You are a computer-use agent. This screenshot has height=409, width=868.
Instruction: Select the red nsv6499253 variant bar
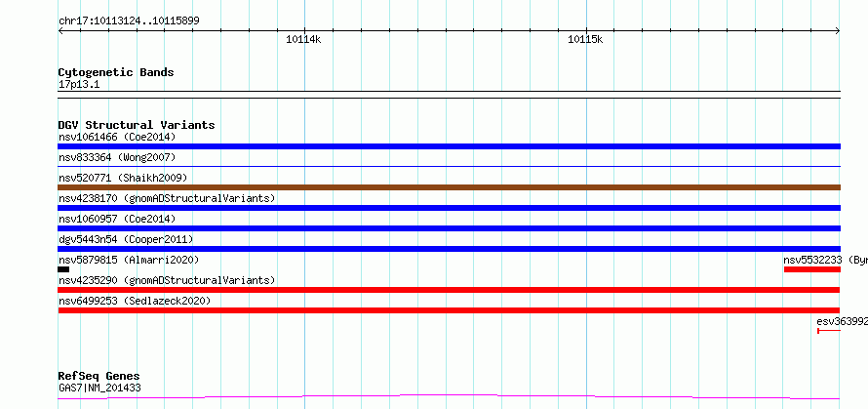(449, 310)
